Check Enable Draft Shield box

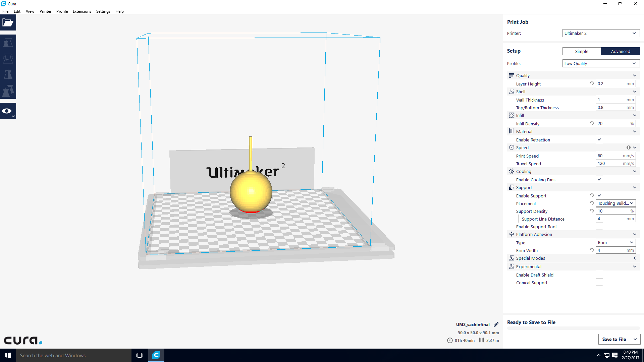(x=599, y=275)
